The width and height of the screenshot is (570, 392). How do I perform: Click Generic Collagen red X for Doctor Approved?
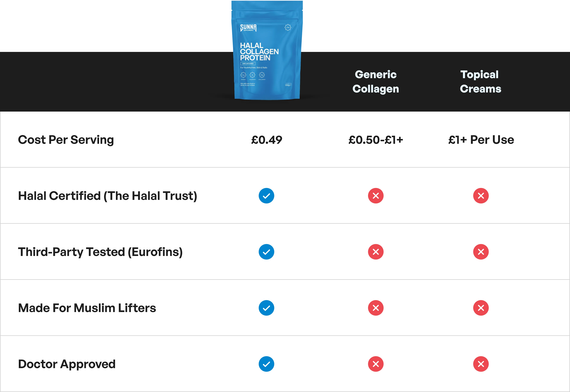tap(376, 364)
